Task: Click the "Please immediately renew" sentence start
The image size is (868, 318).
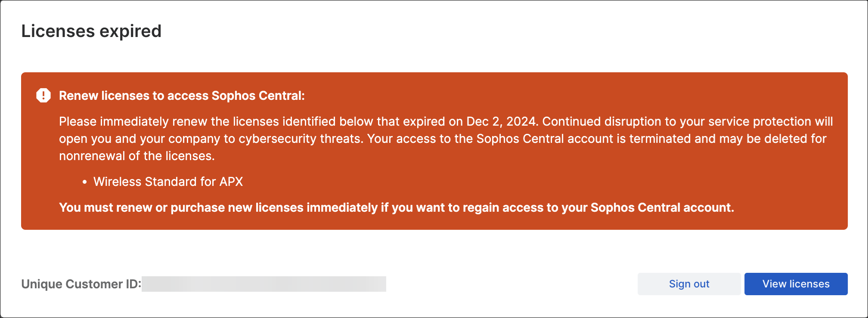Action: pyautogui.click(x=114, y=121)
